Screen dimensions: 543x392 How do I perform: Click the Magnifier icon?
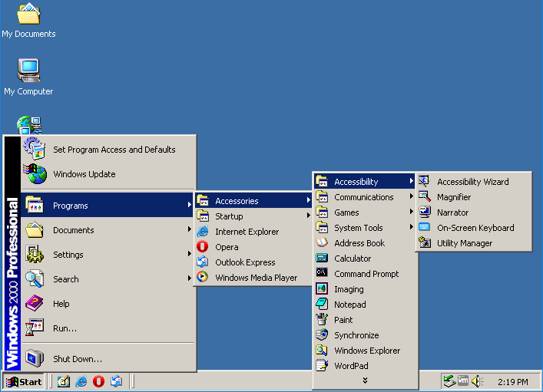coord(425,196)
